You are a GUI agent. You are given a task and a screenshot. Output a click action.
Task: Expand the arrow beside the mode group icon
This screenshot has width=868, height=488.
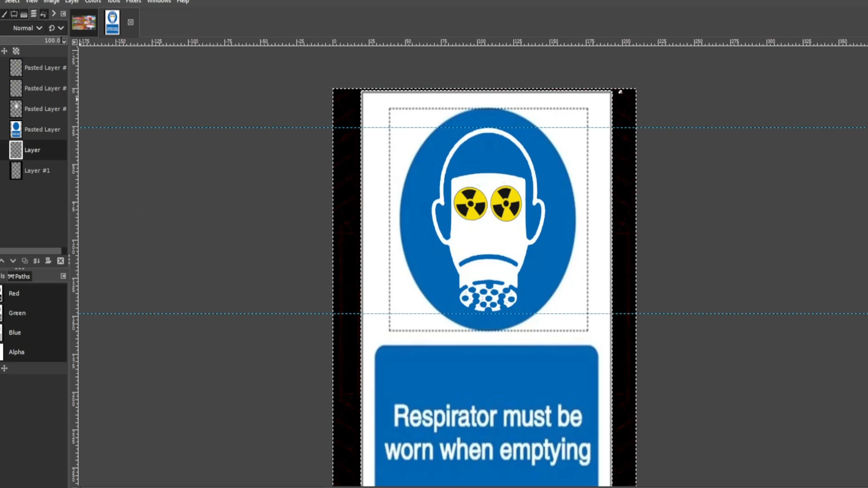pyautogui.click(x=61, y=28)
